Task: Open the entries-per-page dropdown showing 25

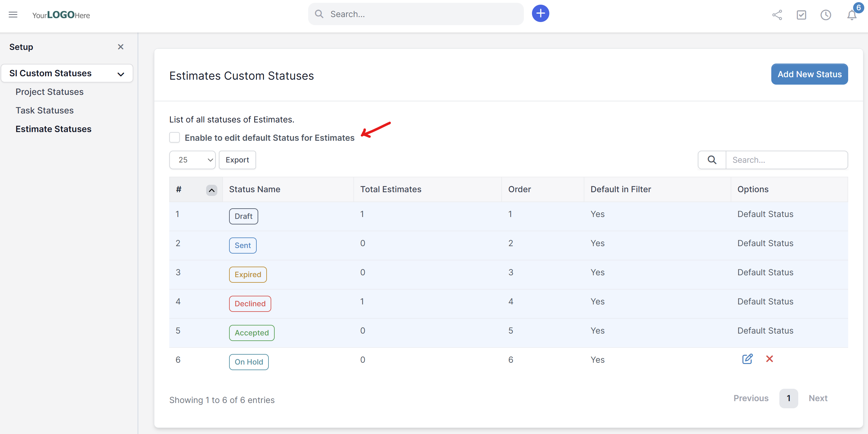Action: click(x=192, y=159)
